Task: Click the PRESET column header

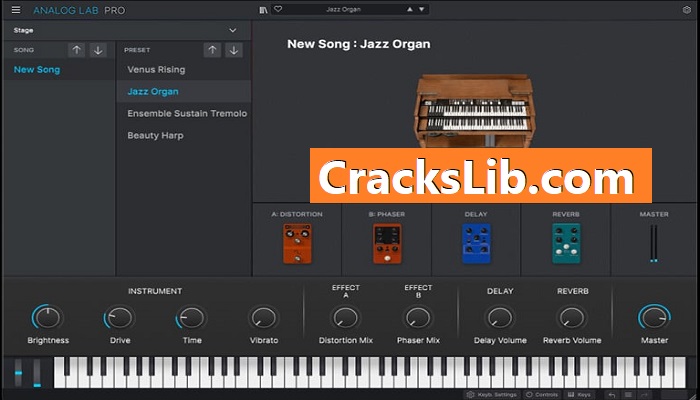Action: point(137,50)
